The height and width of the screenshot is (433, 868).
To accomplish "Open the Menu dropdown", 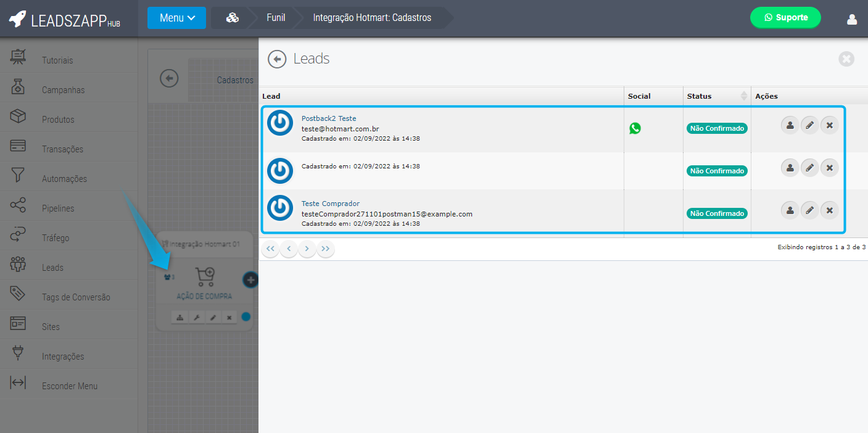I will pyautogui.click(x=176, y=18).
